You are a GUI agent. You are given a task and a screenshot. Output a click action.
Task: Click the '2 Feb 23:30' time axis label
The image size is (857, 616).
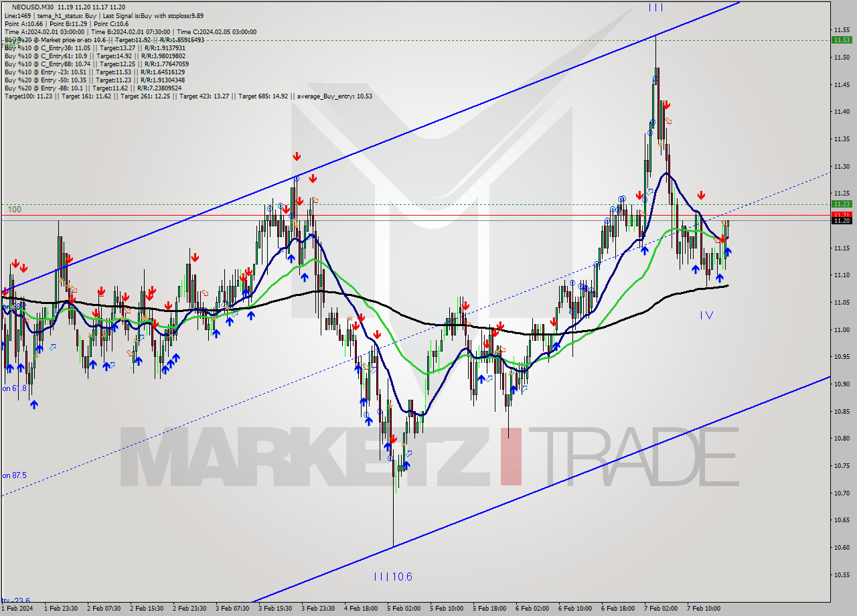coord(189,609)
